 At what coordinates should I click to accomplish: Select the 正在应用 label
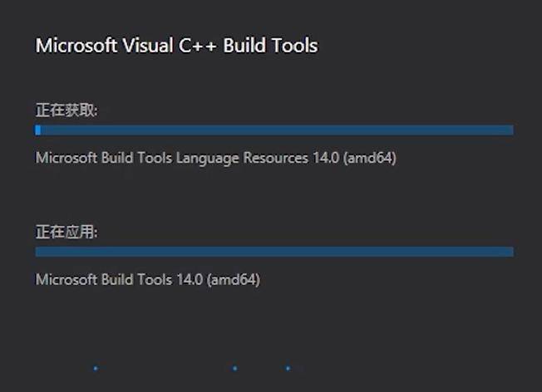pyautogui.click(x=67, y=232)
